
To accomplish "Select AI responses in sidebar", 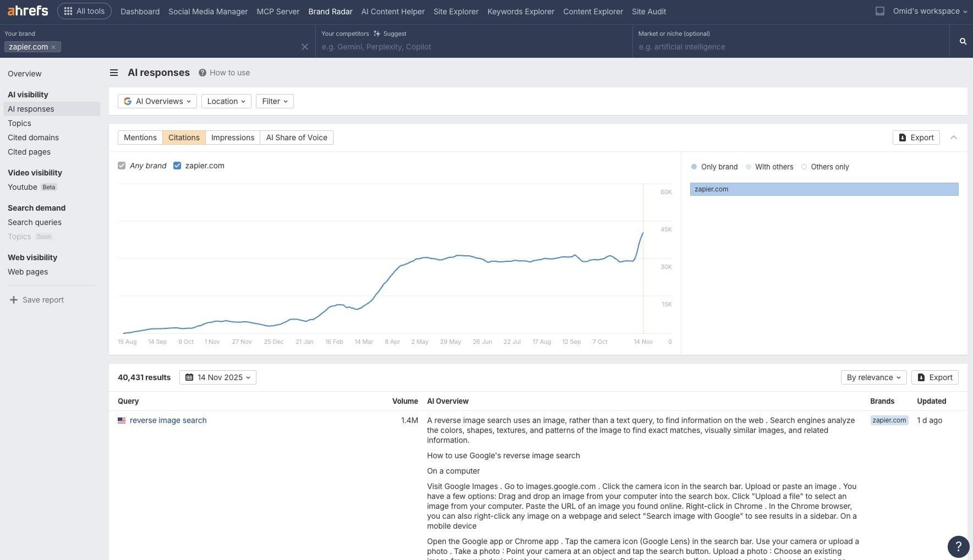I will pos(52,109).
